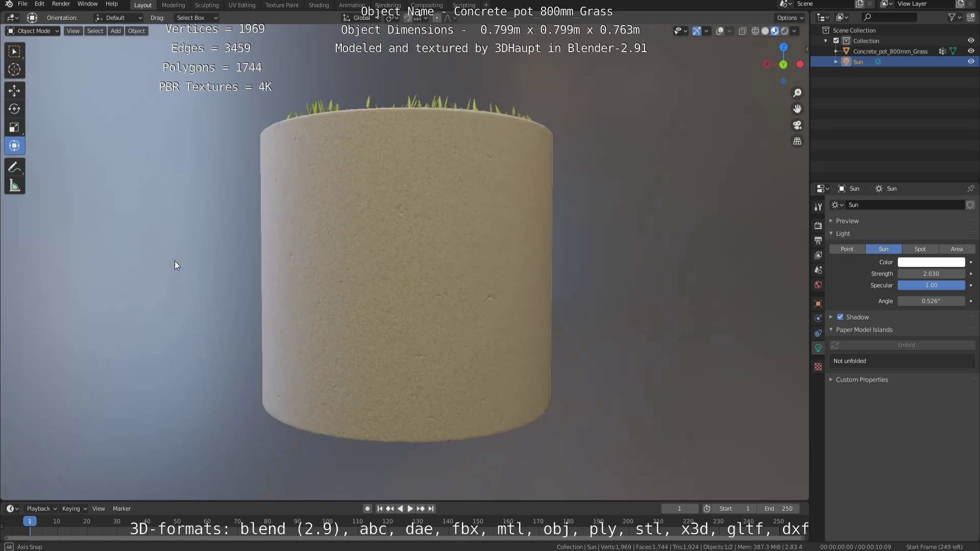Toggle camera view with camera icon
The width and height of the screenshot is (980, 551).
[x=797, y=125]
